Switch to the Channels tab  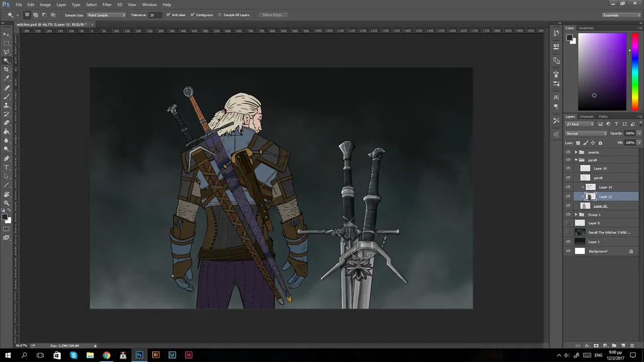(587, 117)
